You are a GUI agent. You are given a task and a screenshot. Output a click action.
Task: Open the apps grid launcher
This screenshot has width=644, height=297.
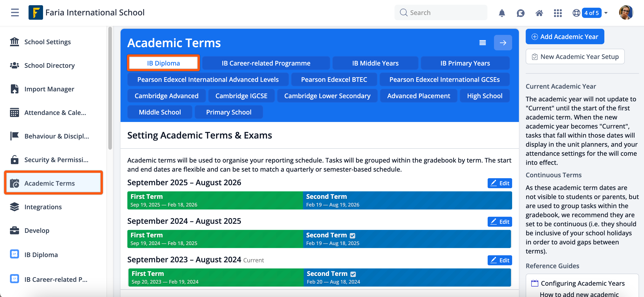[x=557, y=13]
